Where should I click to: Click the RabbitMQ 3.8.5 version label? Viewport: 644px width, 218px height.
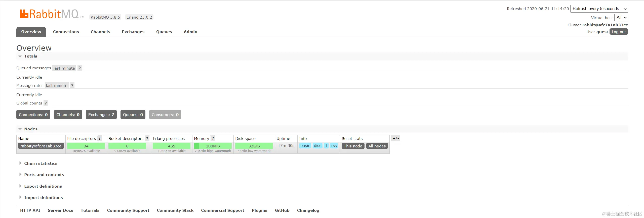(x=105, y=17)
